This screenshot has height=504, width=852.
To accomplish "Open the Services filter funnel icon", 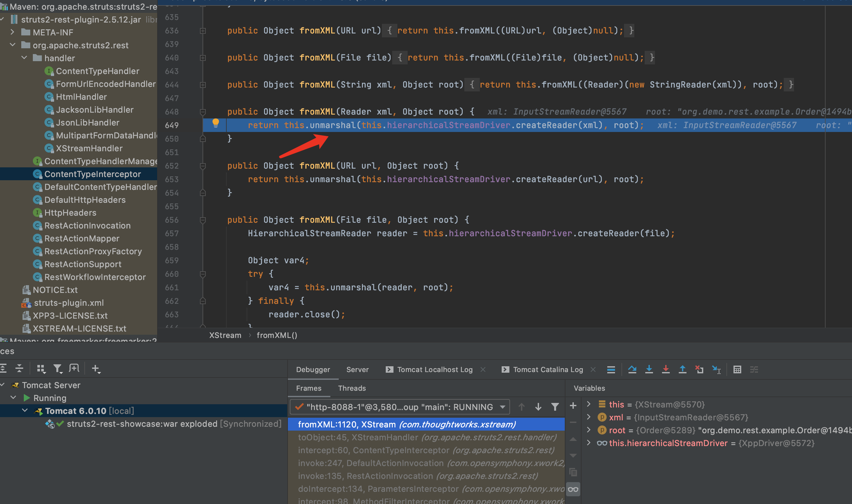I will point(58,369).
